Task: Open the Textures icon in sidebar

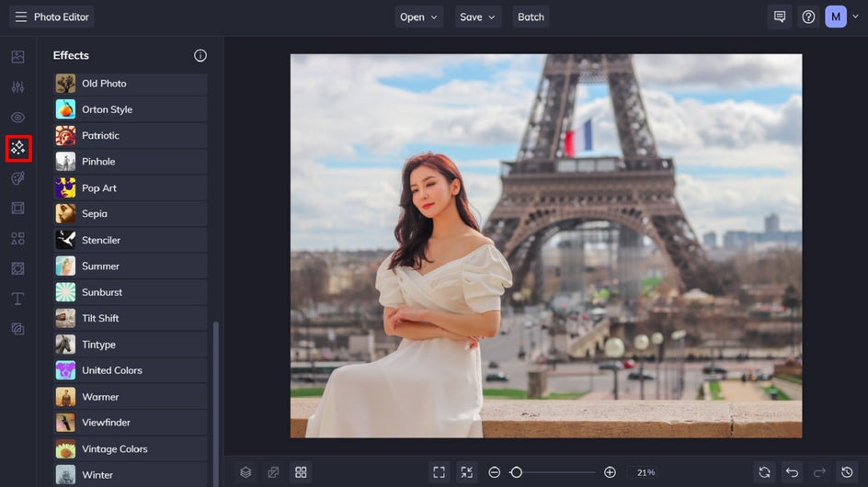Action: (17, 268)
